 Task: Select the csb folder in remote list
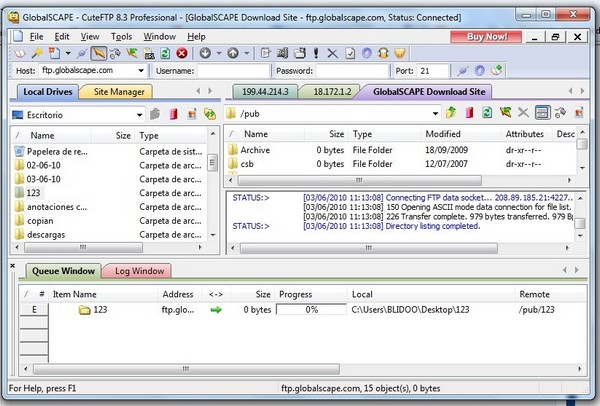(x=247, y=164)
